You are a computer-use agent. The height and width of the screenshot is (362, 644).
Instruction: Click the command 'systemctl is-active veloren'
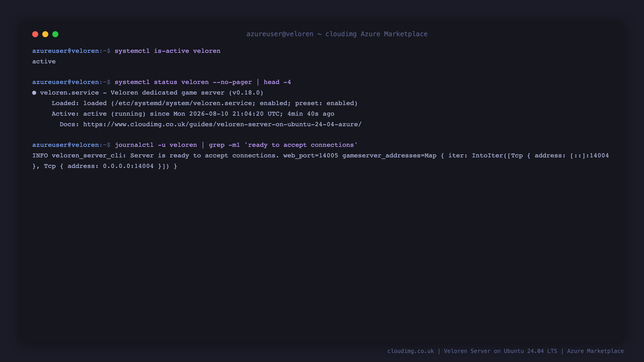pos(168,51)
